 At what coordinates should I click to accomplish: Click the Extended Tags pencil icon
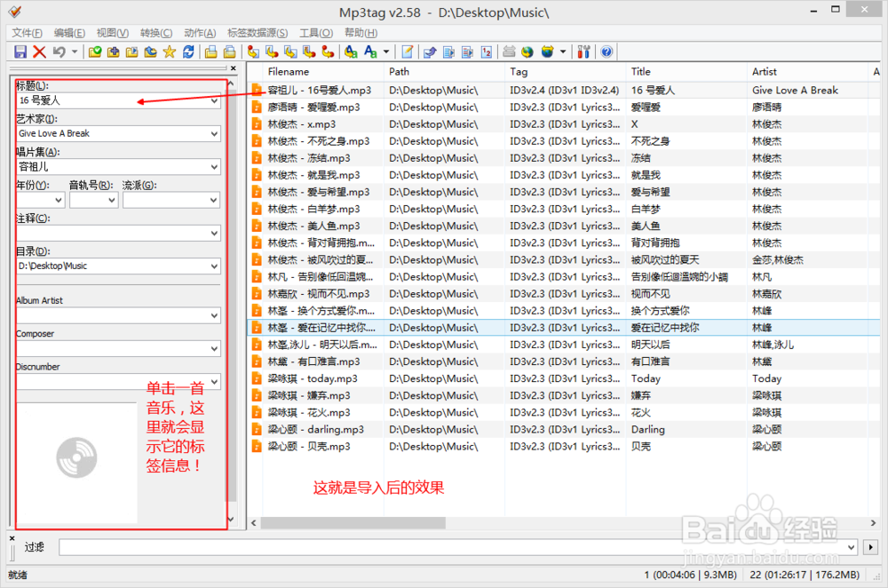[408, 52]
